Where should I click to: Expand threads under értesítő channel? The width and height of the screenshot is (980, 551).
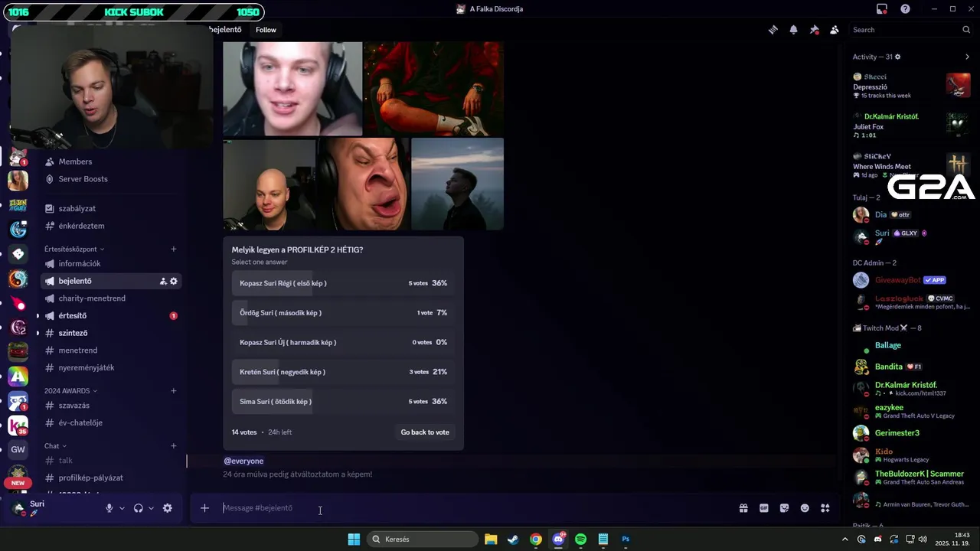pyautogui.click(x=38, y=315)
